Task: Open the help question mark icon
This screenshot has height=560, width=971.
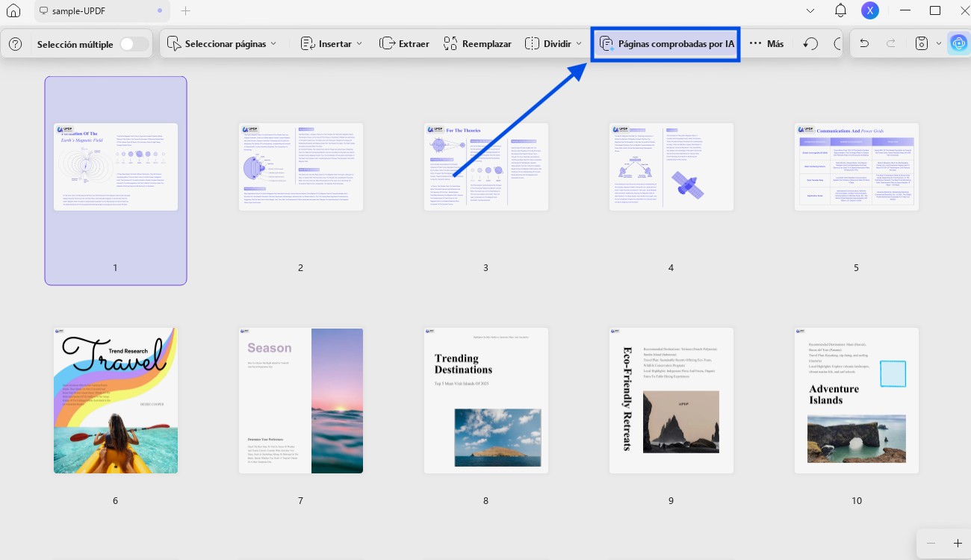Action: 15,44
